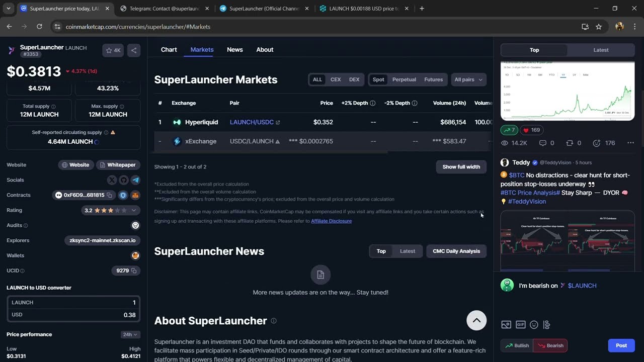644x362 pixels.
Task: Open the GitHub social icon
Action: 124,180
